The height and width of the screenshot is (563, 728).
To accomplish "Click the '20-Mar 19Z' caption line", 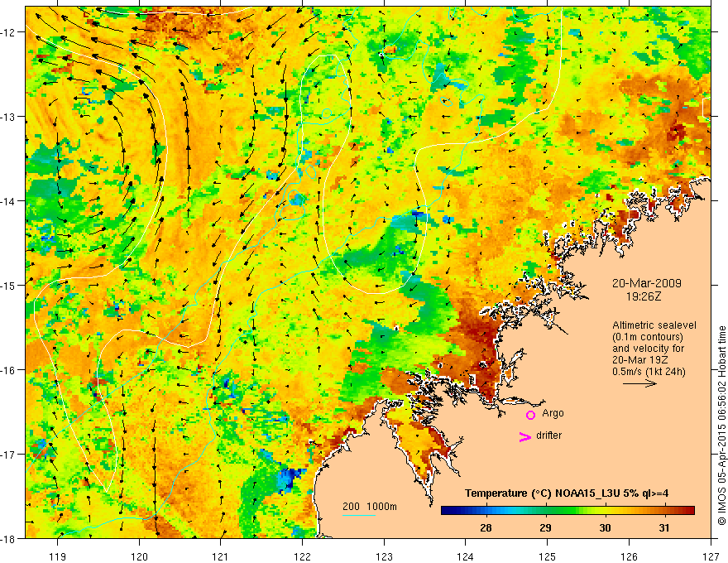I will (x=642, y=360).
